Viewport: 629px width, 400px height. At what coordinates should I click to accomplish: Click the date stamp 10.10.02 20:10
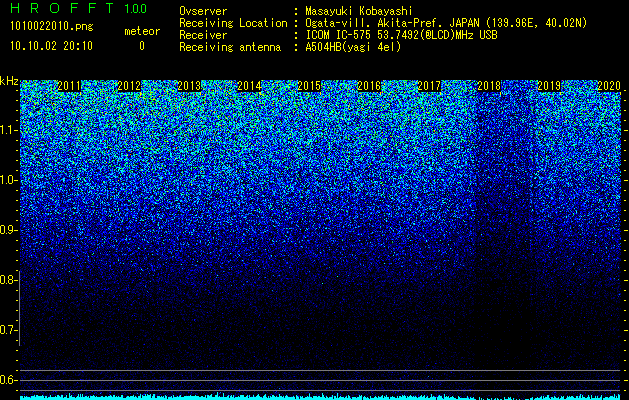pyautogui.click(x=51, y=46)
